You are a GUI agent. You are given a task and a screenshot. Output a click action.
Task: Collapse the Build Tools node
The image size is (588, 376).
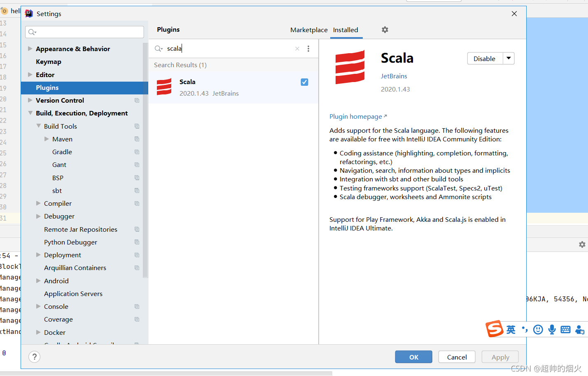click(x=38, y=126)
